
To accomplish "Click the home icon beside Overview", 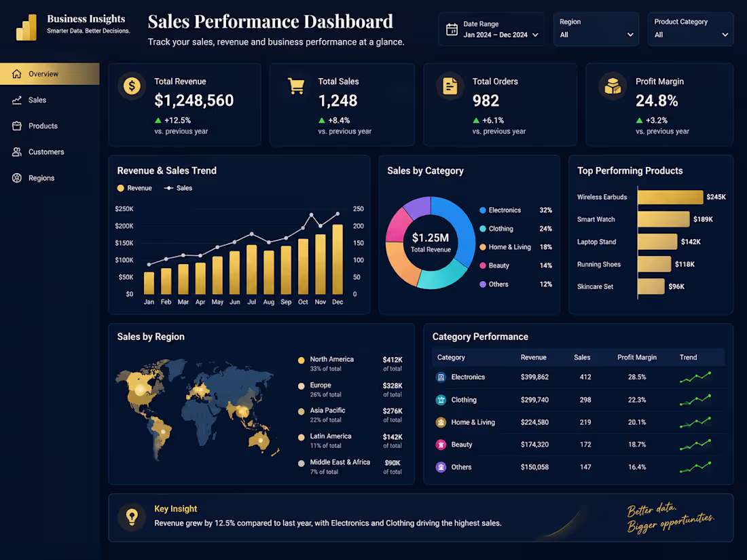I will [17, 74].
